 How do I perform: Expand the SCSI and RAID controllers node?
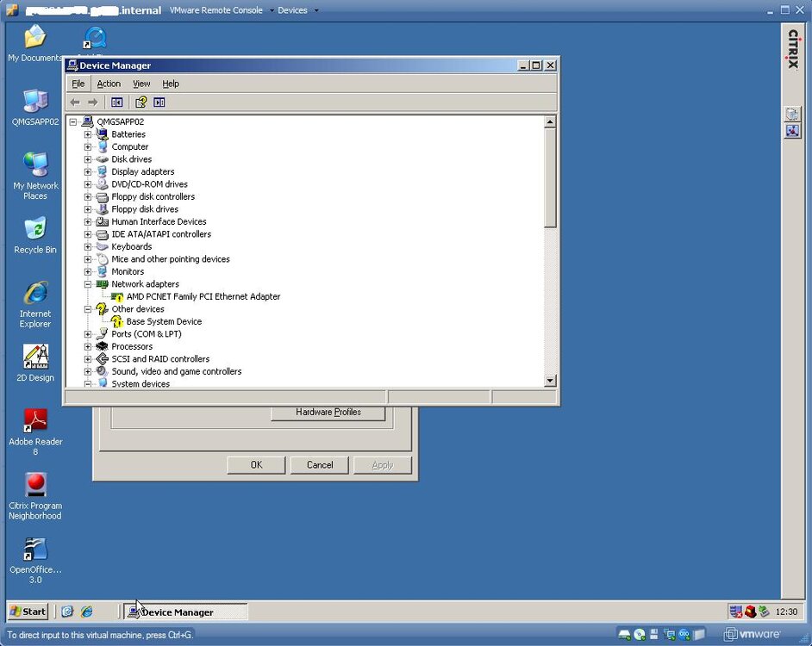click(x=88, y=359)
